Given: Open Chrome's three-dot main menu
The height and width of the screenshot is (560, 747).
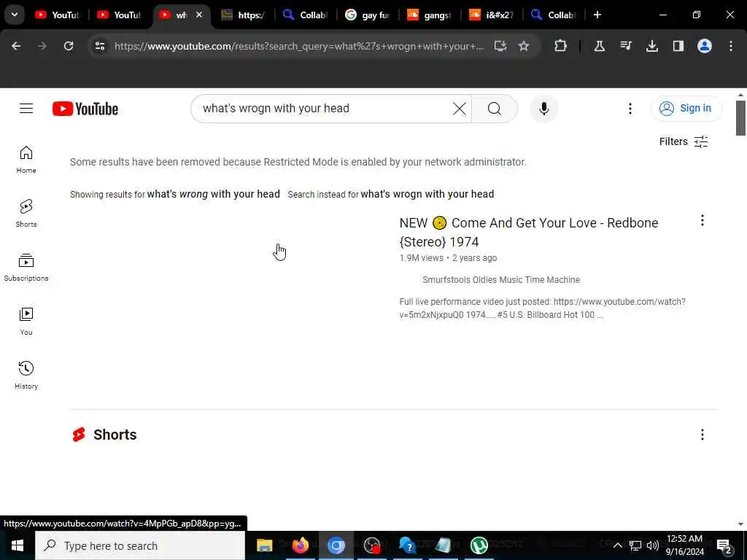Looking at the screenshot, I should [x=731, y=46].
